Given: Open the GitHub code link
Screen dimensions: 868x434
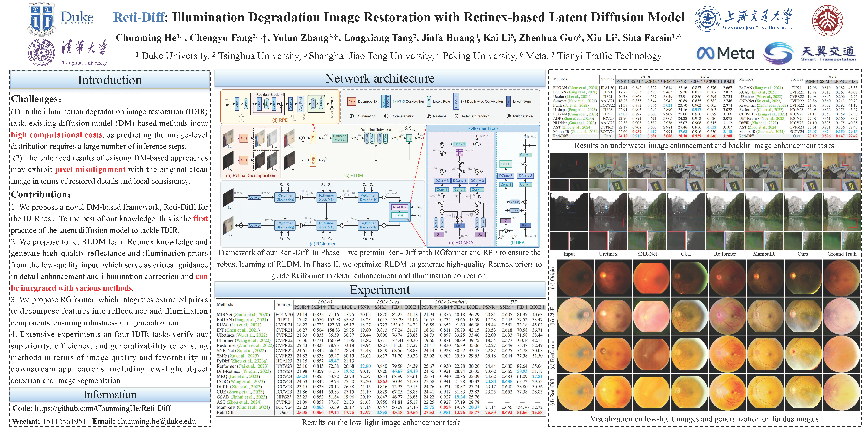Looking at the screenshot, I should (x=103, y=408).
